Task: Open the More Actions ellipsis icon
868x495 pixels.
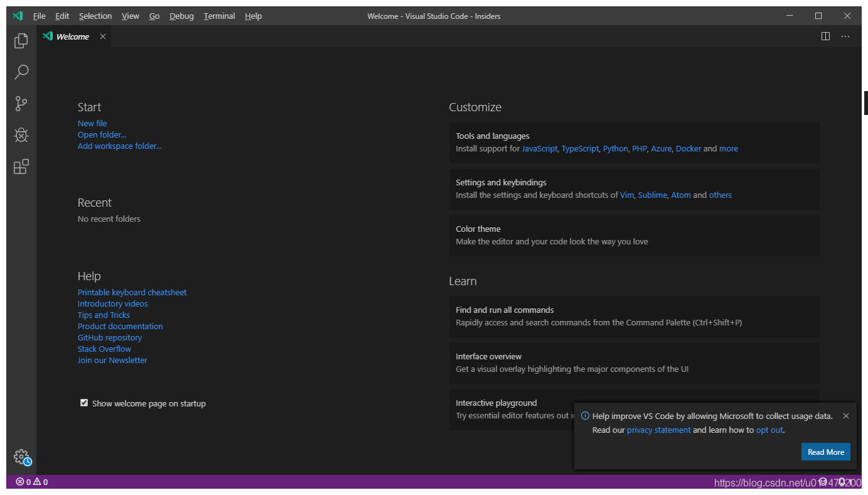Action: [x=845, y=36]
